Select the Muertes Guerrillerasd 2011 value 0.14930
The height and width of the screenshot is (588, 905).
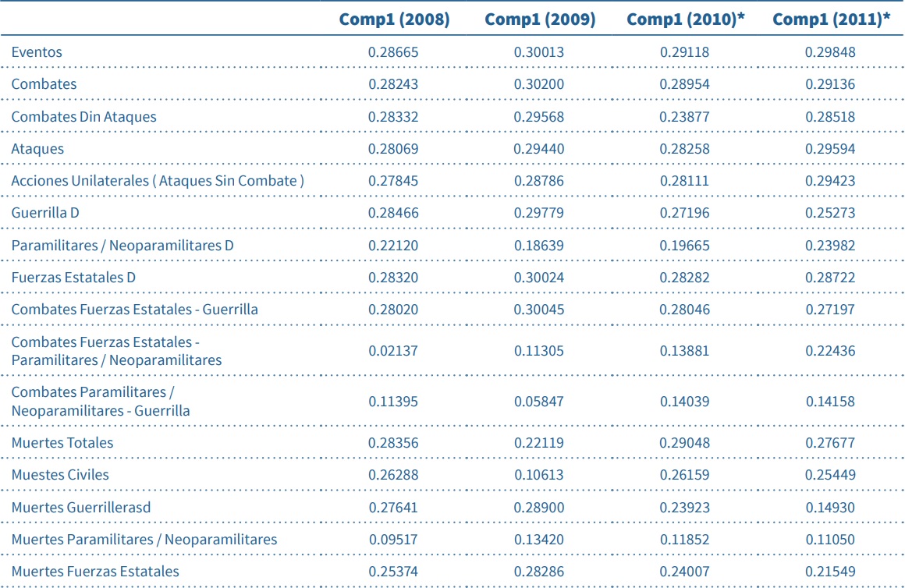tap(830, 508)
